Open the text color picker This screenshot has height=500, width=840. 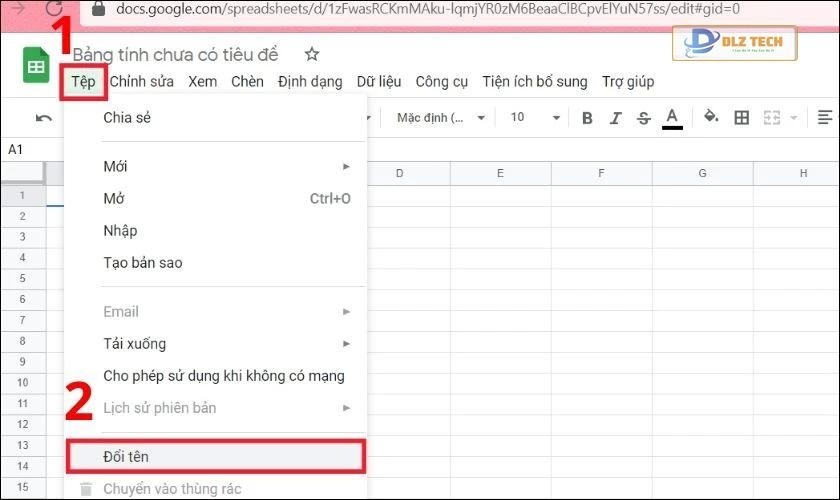(x=672, y=118)
